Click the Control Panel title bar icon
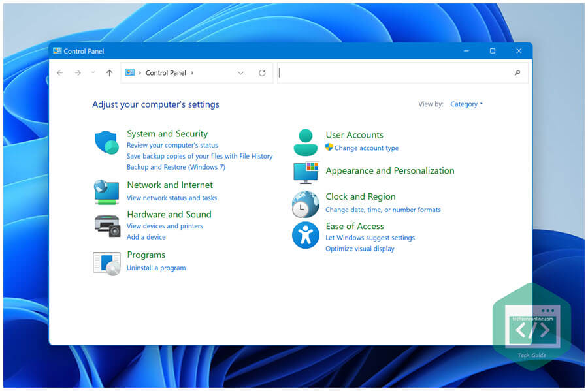588x391 pixels. tap(57, 51)
